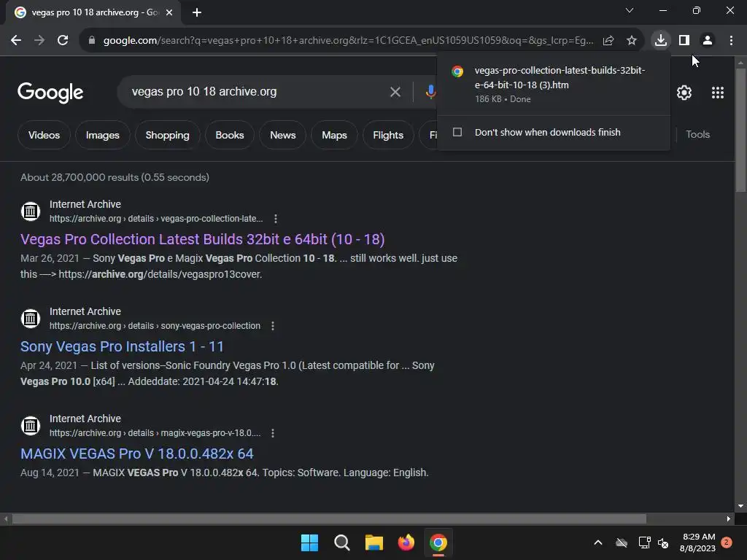Screen dimensions: 747x560
Task: Open Windows taskbar search
Action: pyautogui.click(x=341, y=542)
